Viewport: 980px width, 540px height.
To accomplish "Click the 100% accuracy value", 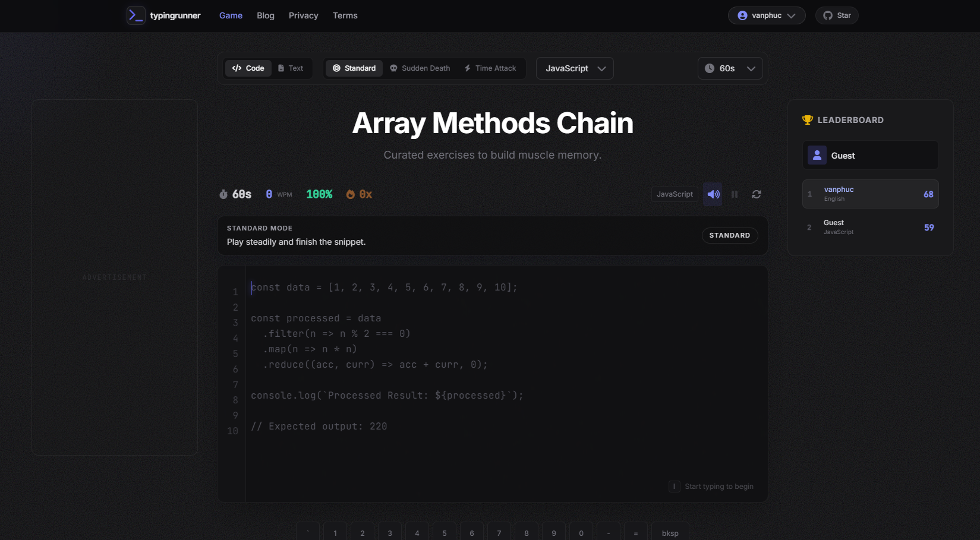I will click(319, 194).
